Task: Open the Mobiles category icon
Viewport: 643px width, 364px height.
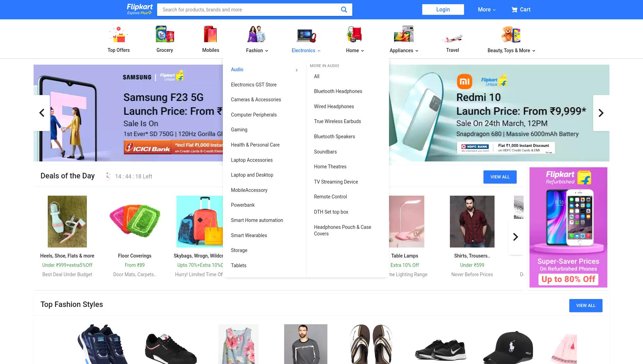Action: [211, 34]
